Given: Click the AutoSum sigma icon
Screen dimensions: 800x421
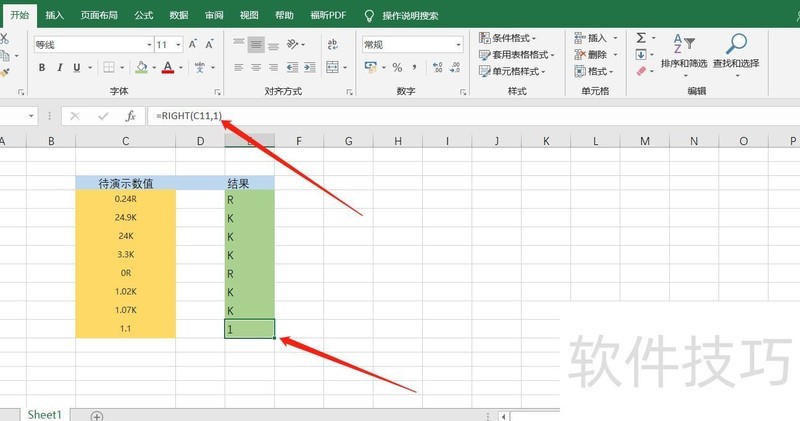Looking at the screenshot, I should tap(641, 38).
